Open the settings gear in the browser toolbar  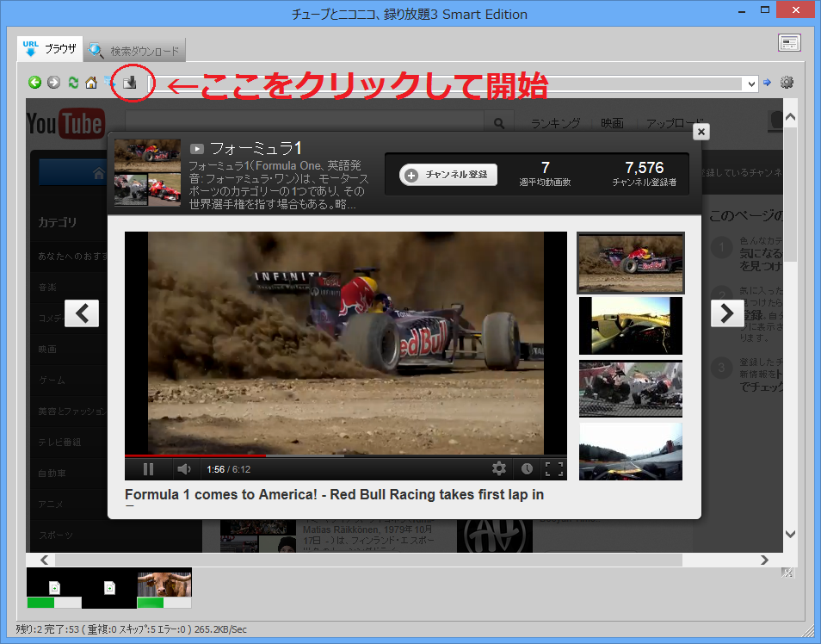(x=787, y=83)
